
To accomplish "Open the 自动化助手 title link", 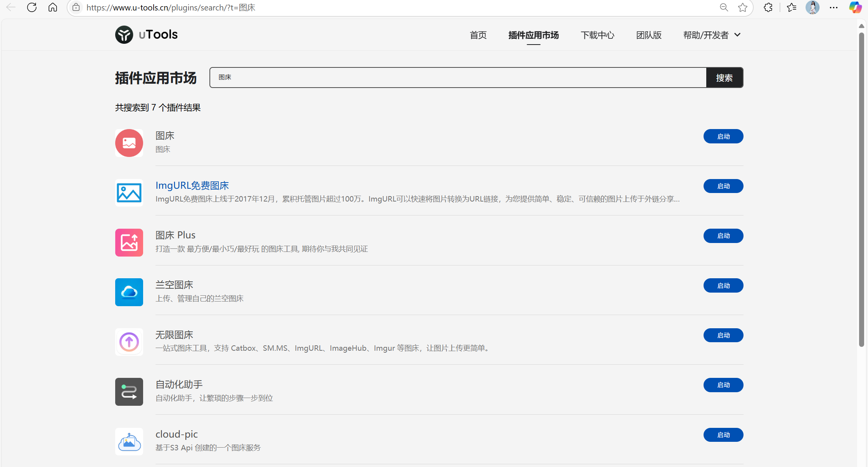I will pos(179,384).
